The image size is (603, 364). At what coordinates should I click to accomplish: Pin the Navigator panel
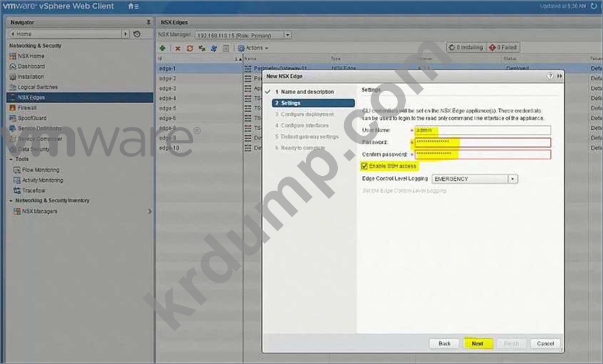click(148, 22)
